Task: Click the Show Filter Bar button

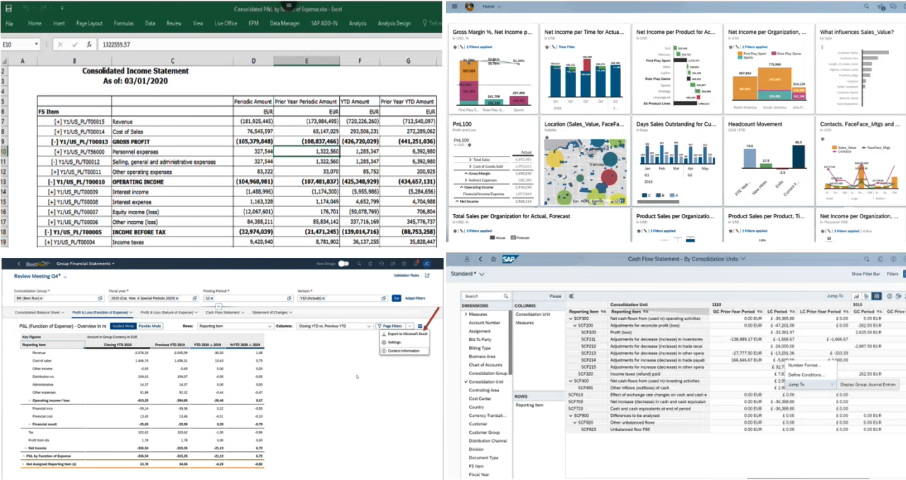Action: 867,274
